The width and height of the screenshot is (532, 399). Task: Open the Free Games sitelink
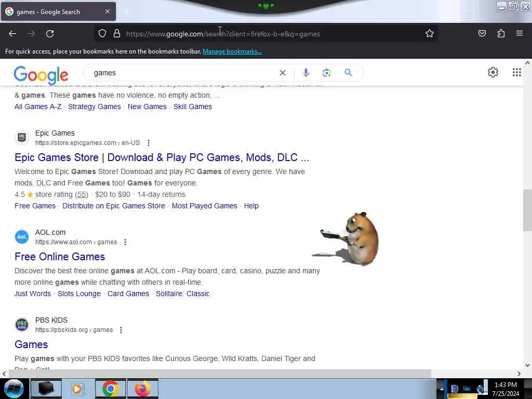point(35,206)
